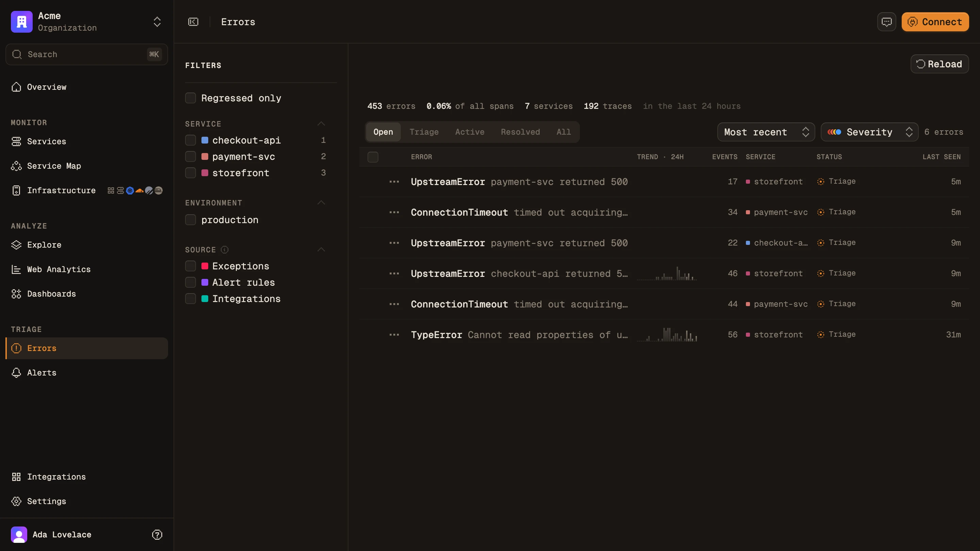Open the organization switcher chevrons
Screen dimensions: 980x551
pyautogui.click(x=157, y=22)
